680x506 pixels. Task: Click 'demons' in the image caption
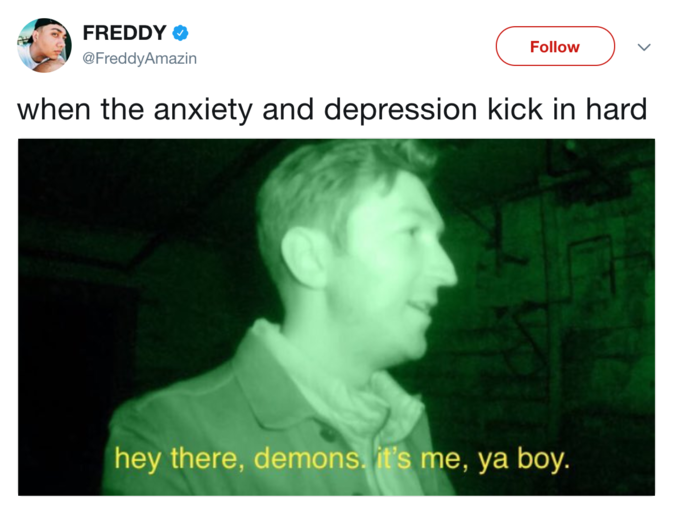coord(307,458)
